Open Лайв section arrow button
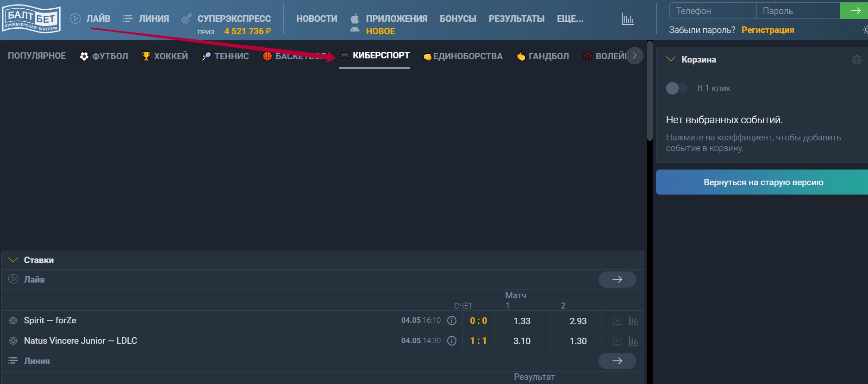 pyautogui.click(x=617, y=279)
